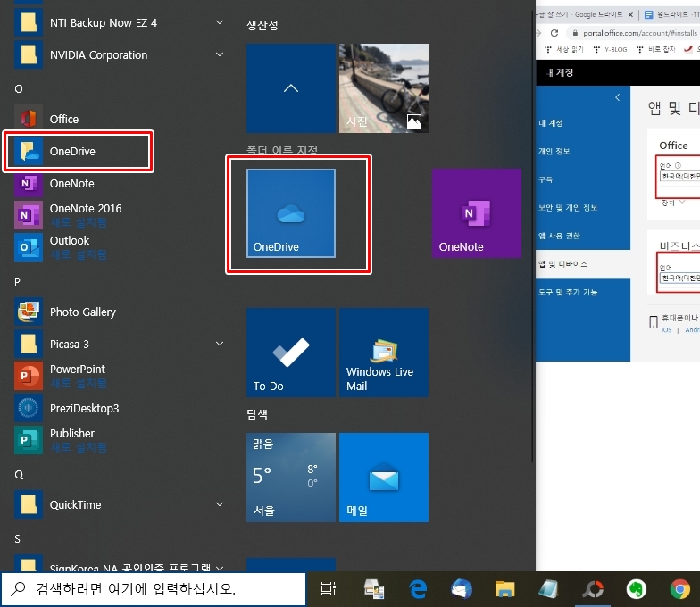Click the taskbar search box
Viewport: 700px width, 607px height.
(154, 589)
